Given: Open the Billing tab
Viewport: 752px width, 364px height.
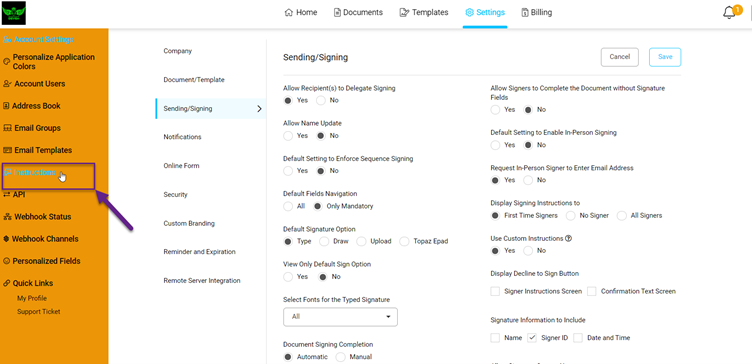Looking at the screenshot, I should (x=537, y=12).
